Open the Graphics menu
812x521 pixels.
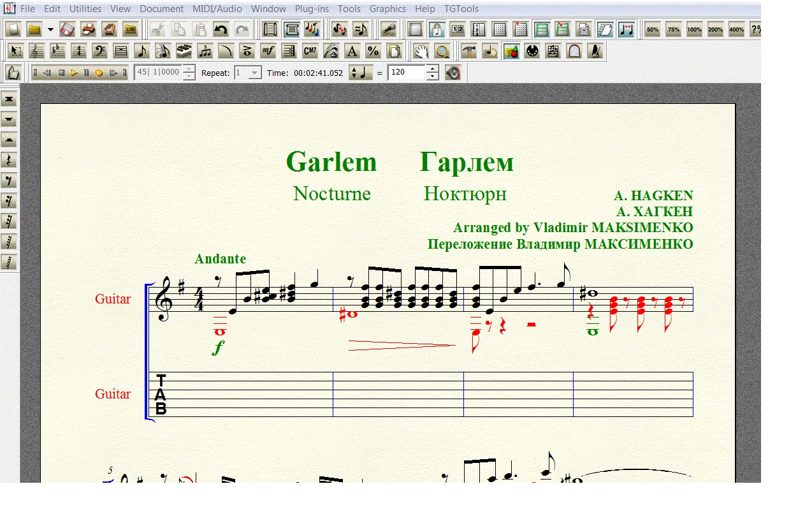click(388, 9)
